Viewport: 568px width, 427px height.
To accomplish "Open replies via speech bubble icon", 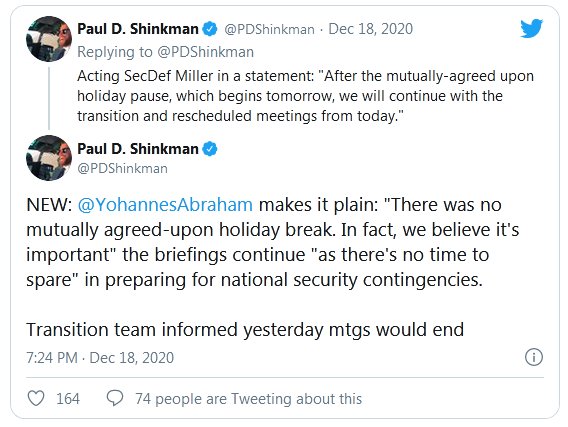I will pos(115,398).
